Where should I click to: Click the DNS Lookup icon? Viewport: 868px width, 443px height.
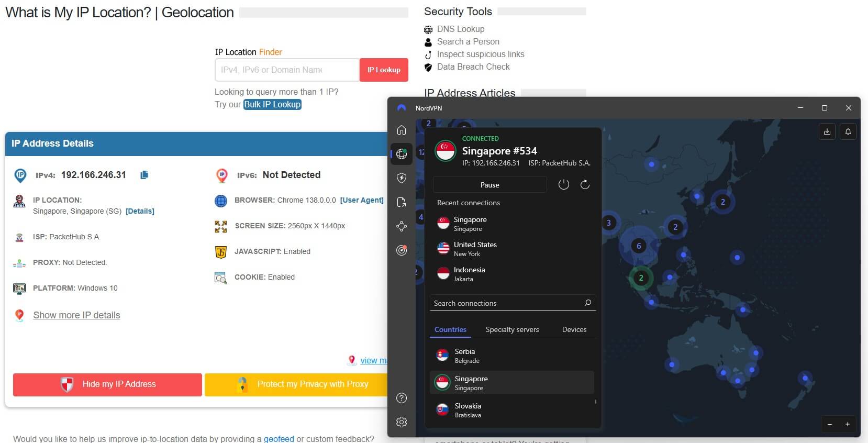click(x=428, y=29)
